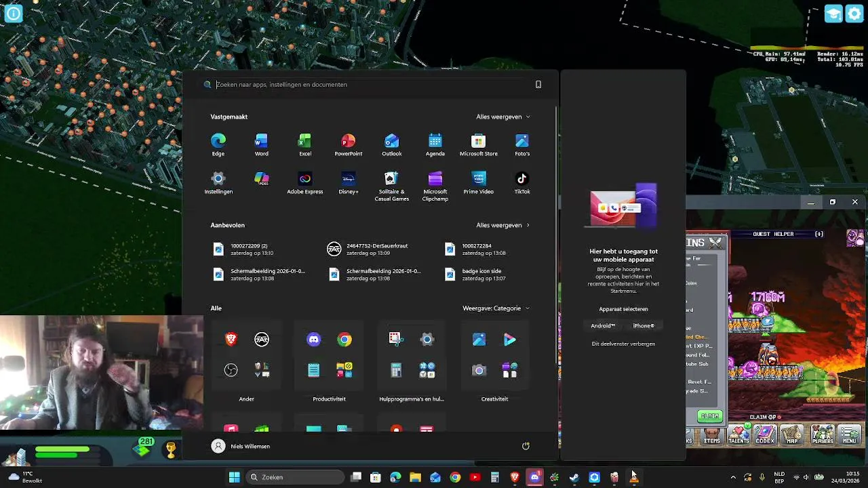Screen dimensions: 868x488
Task: Click the info icon in game overlay
Action: [x=13, y=13]
